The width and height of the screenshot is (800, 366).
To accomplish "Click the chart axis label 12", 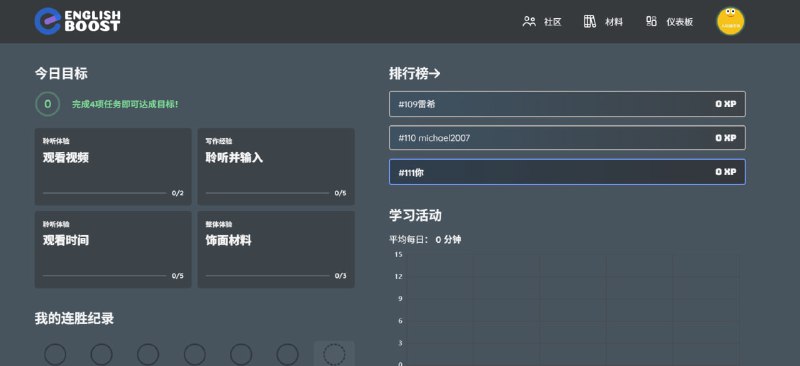I will pos(398,276).
